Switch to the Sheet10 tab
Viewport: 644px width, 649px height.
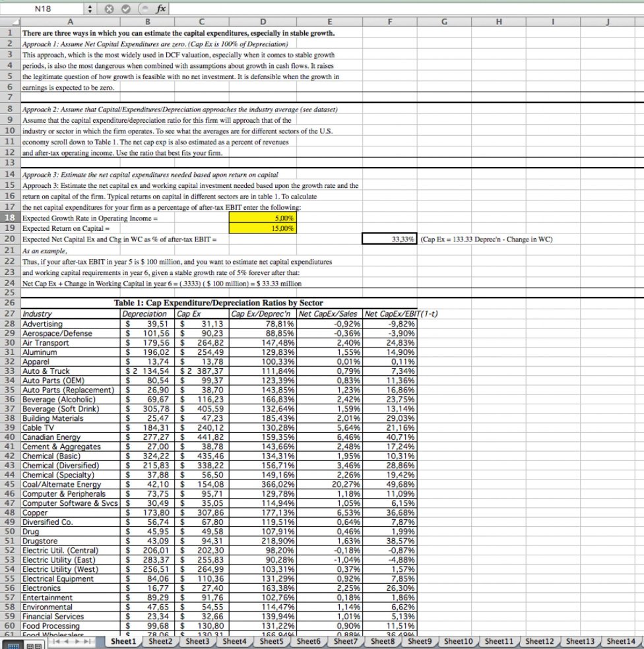coord(457,640)
